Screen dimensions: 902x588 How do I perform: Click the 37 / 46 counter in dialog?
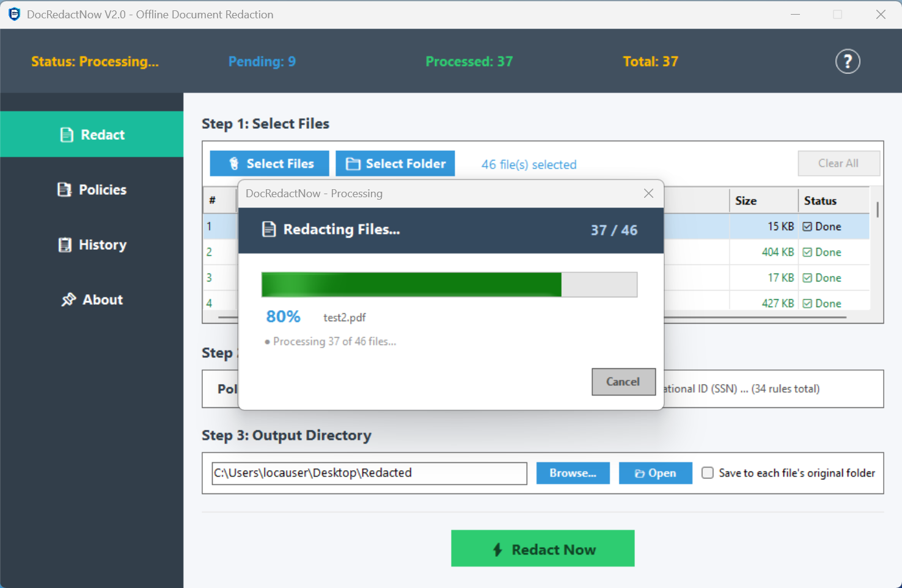[x=614, y=230]
